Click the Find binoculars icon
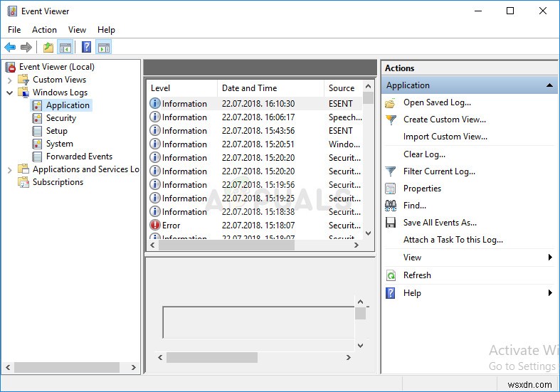Image resolution: width=560 pixels, height=392 pixels. [391, 206]
